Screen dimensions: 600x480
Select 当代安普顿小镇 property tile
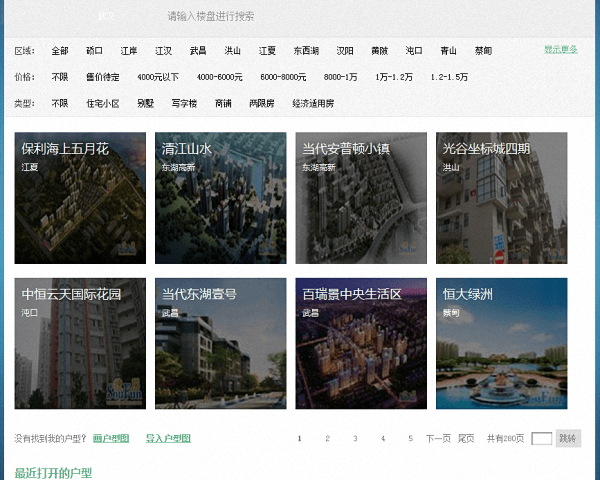tap(361, 198)
